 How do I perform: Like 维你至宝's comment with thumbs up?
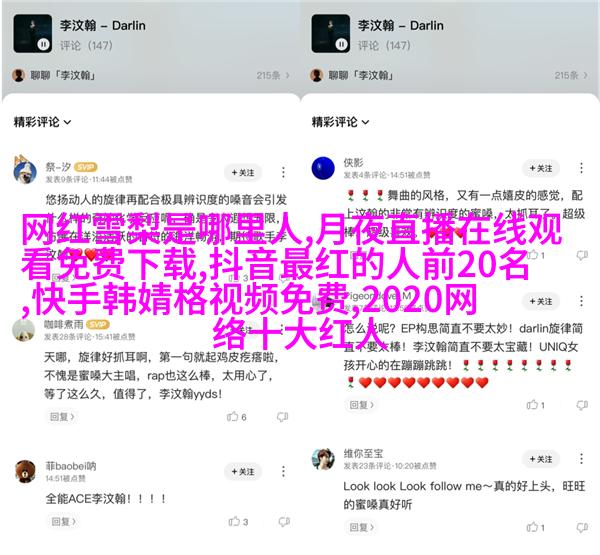pos(532,527)
